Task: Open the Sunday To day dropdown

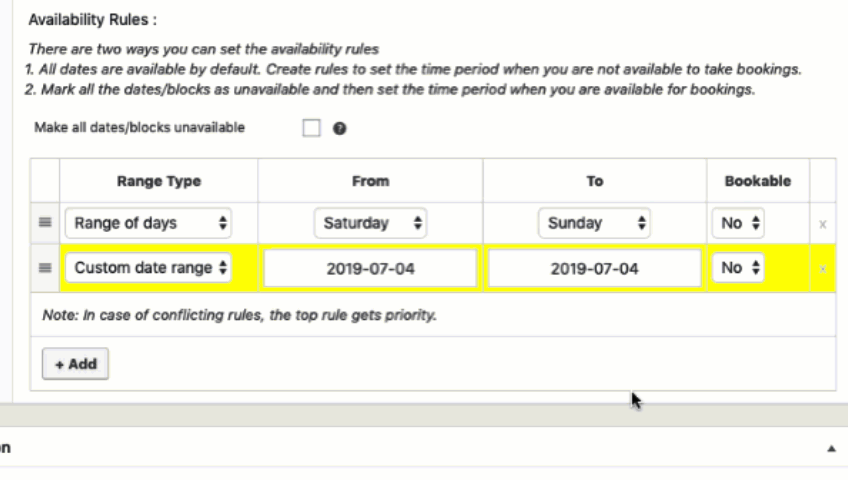Action: (x=594, y=224)
